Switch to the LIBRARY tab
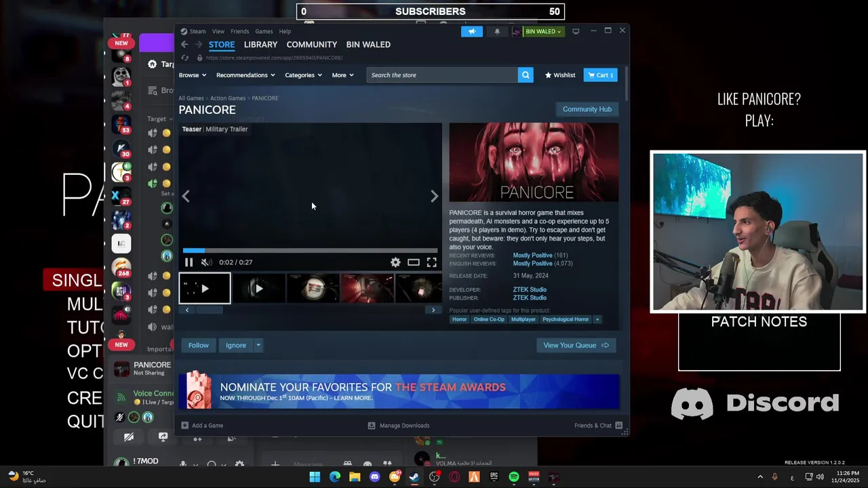 (x=260, y=44)
